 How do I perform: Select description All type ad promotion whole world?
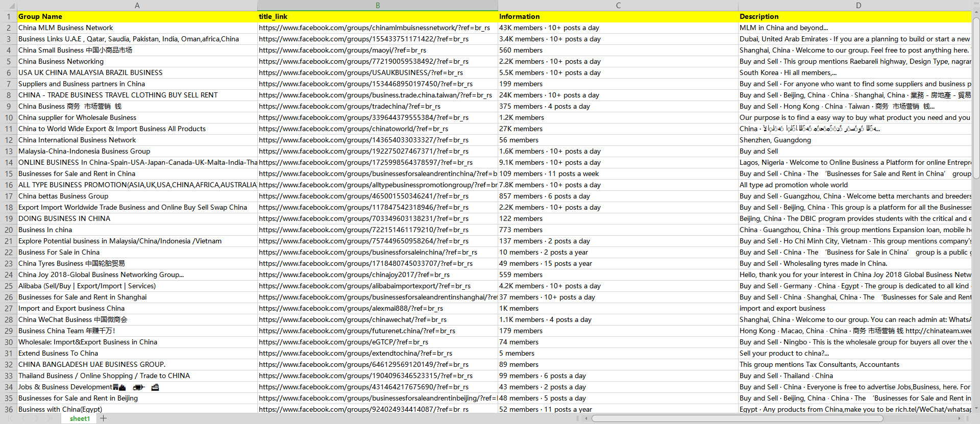pyautogui.click(x=855, y=185)
